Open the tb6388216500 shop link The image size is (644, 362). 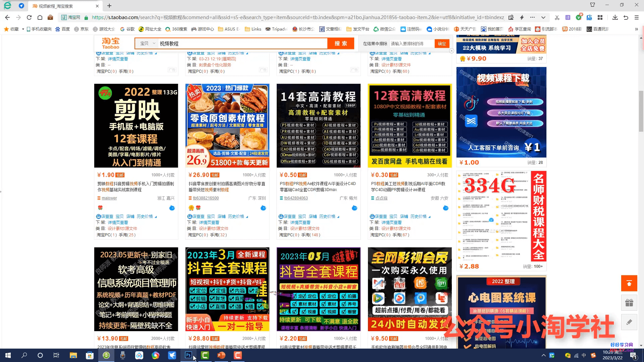pyautogui.click(x=206, y=198)
